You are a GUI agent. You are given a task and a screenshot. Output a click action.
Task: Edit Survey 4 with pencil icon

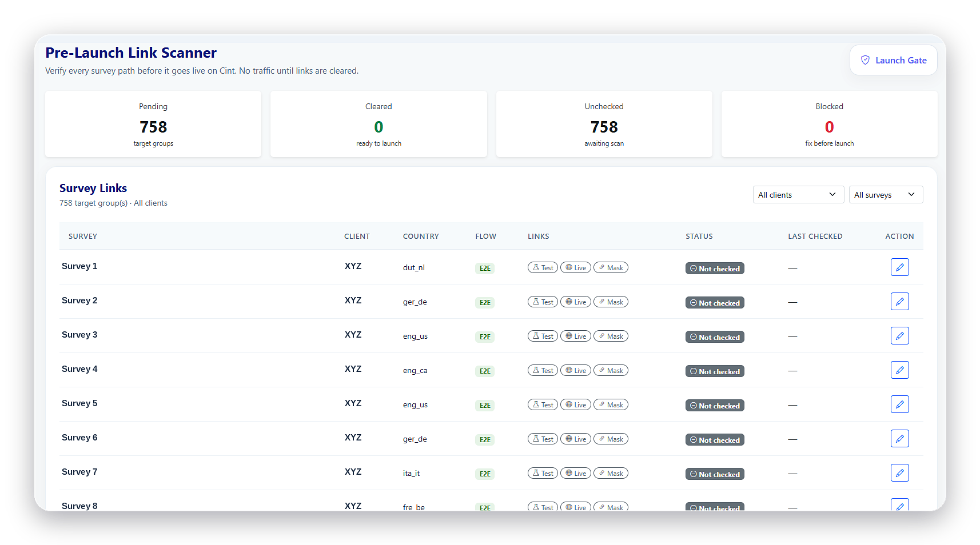899,370
